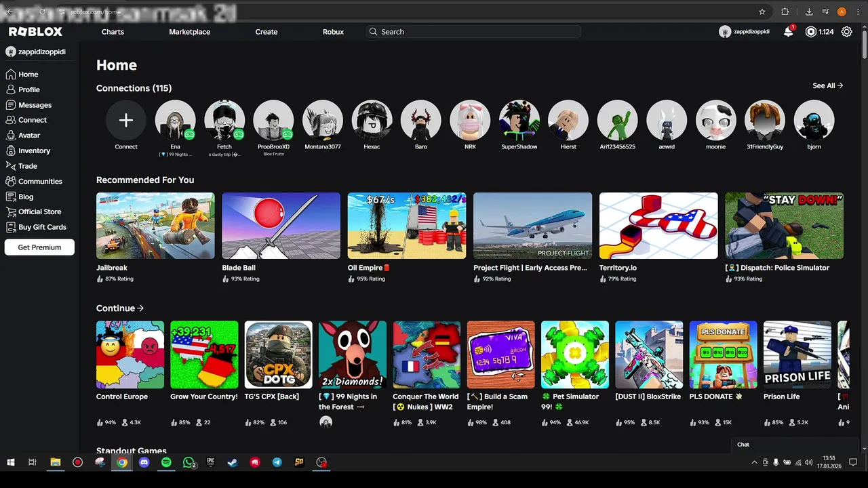Expand the Continue section arrow
Screen dimensions: 868x488
coord(140,308)
